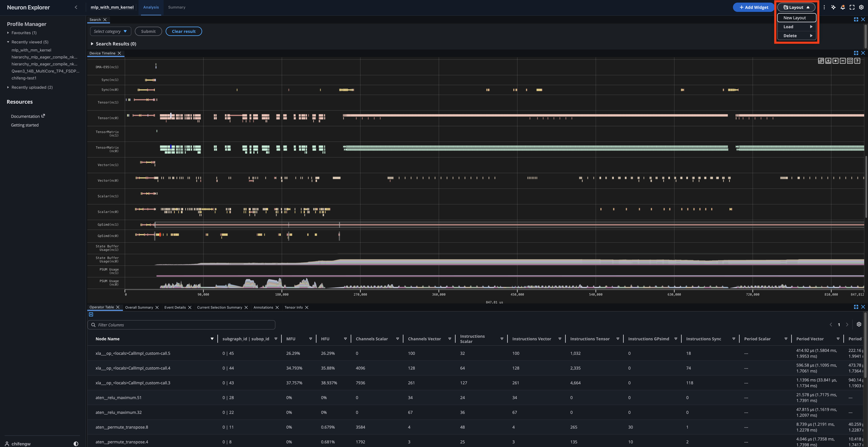Close the Device Timeline tab with its X
868x447 pixels.
119,53
